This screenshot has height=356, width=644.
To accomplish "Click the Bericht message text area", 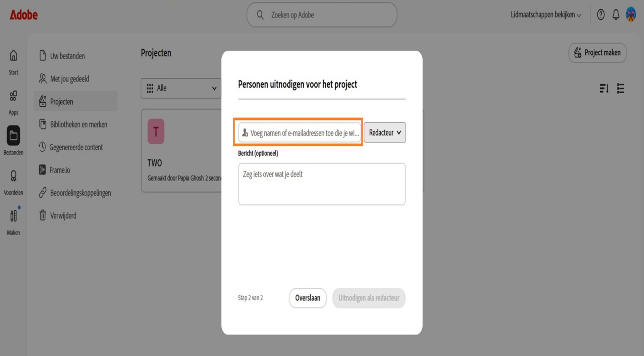I will 322,184.
